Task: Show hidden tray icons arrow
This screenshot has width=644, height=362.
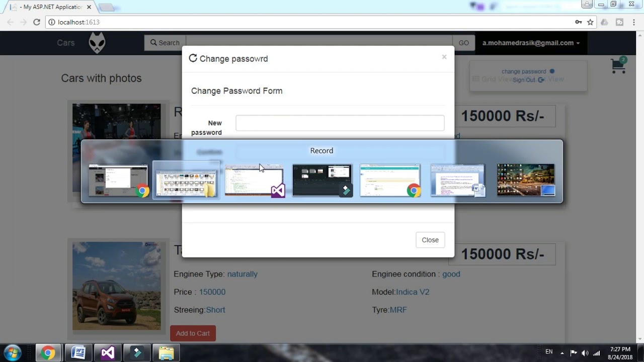Action: pos(562,353)
